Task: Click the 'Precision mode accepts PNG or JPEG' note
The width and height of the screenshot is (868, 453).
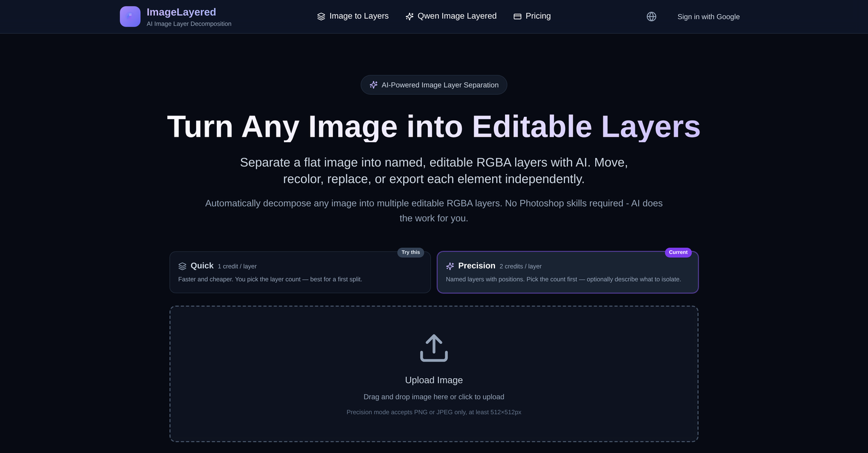Action: [x=434, y=412]
